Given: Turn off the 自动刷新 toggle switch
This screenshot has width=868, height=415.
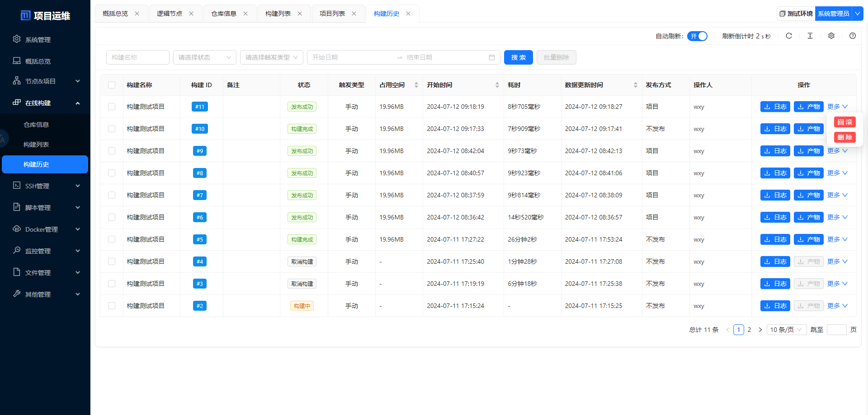Looking at the screenshot, I should click(x=697, y=36).
